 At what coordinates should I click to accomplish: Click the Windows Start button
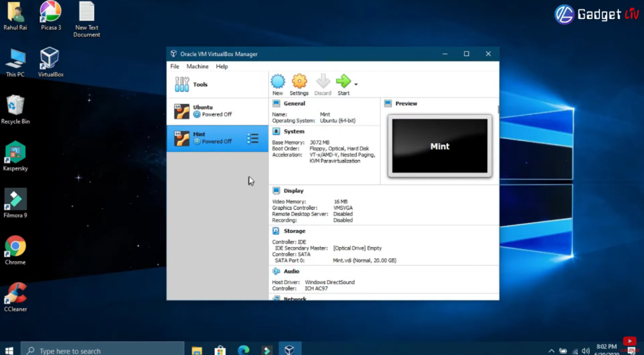point(9,350)
